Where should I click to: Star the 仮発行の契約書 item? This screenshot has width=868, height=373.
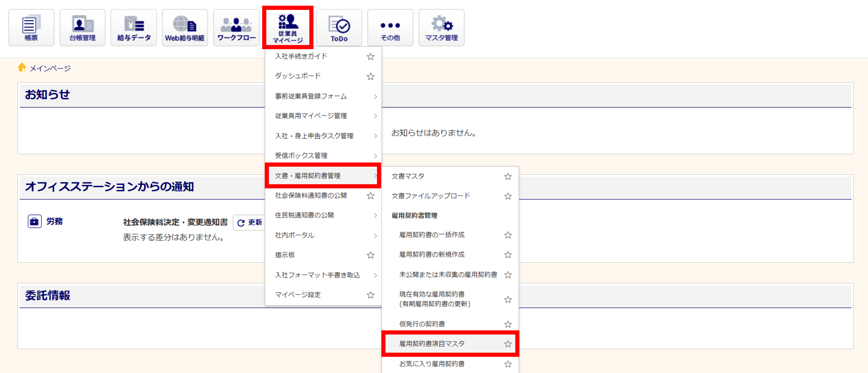coord(508,324)
